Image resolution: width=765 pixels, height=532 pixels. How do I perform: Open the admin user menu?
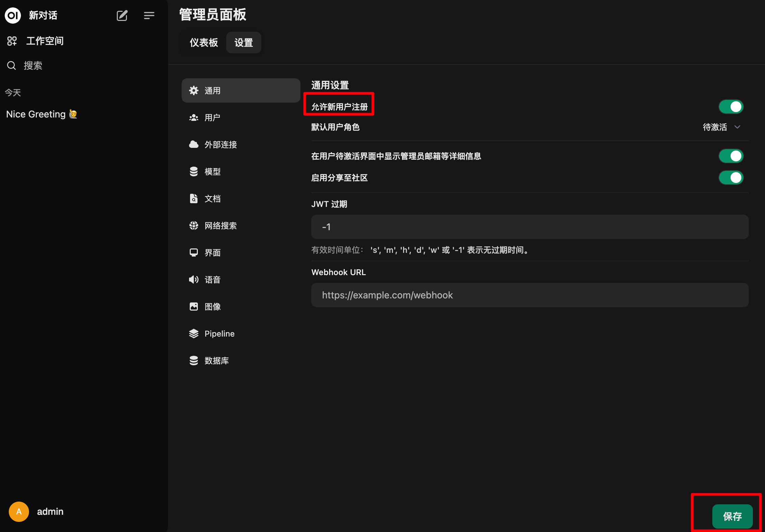tap(36, 512)
